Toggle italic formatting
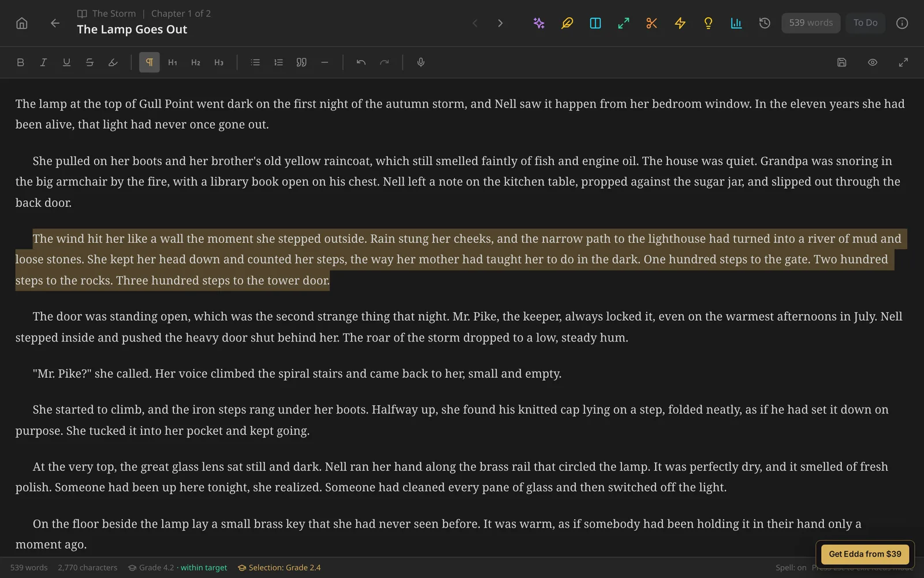Viewport: 924px width, 578px height. (x=43, y=62)
